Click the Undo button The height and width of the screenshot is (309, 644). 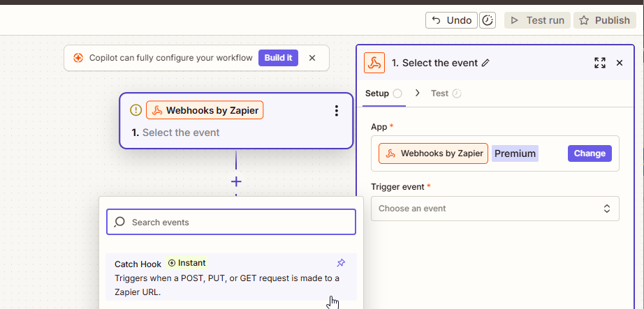pos(451,20)
